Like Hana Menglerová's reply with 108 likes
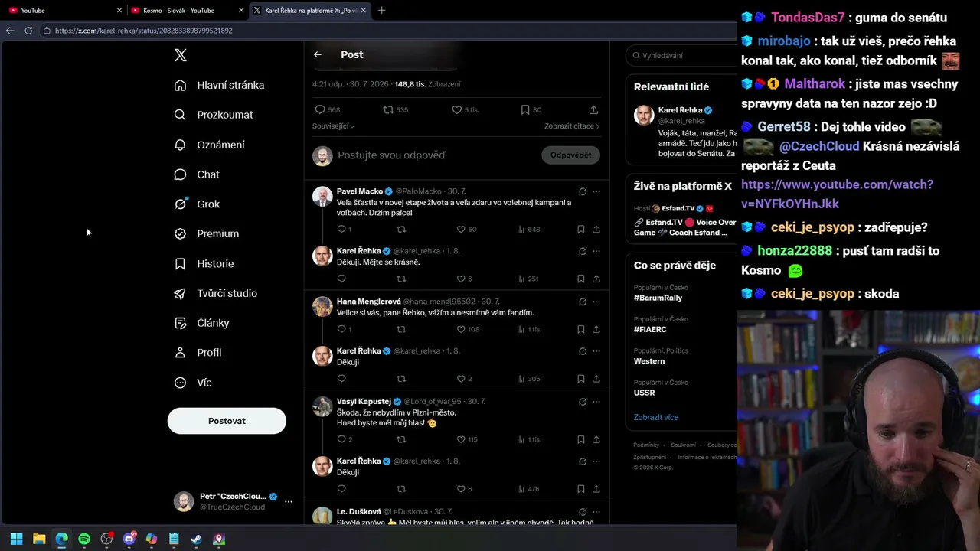Image resolution: width=980 pixels, height=551 pixels. pos(461,329)
